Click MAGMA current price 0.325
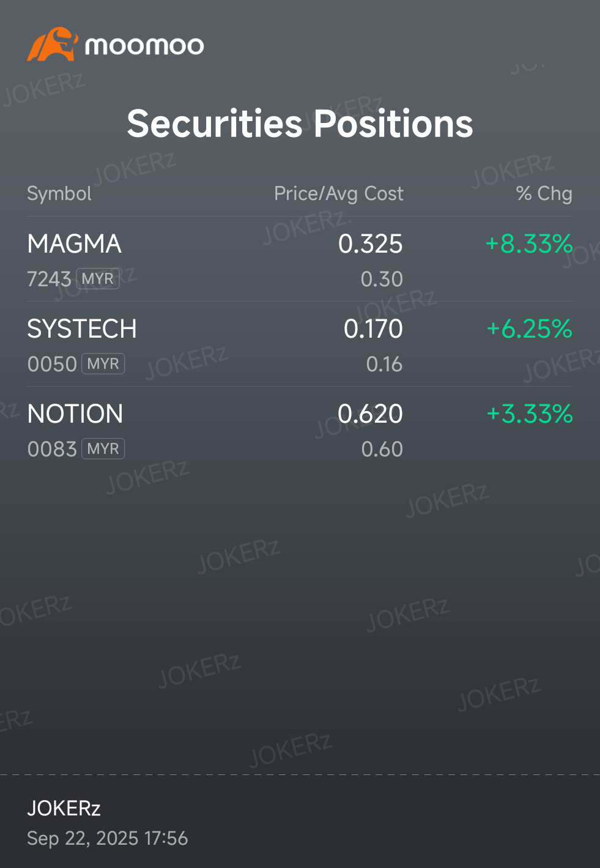 click(x=371, y=244)
